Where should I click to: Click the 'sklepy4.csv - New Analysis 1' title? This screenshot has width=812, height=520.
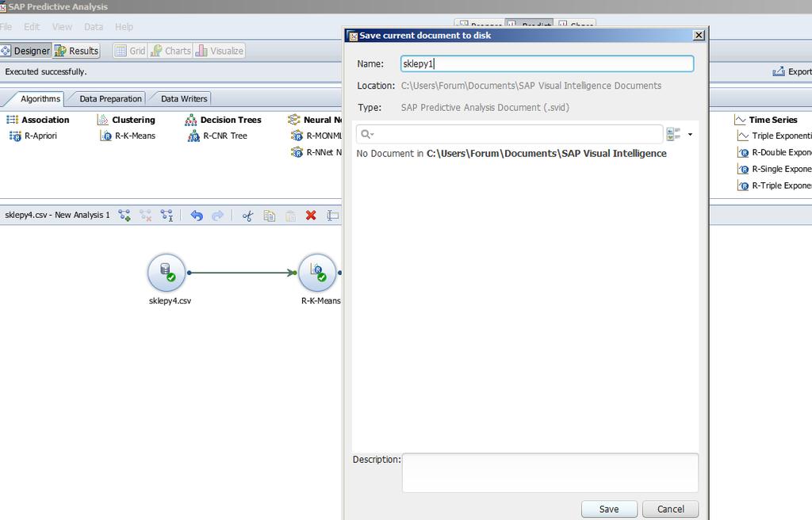coord(57,215)
